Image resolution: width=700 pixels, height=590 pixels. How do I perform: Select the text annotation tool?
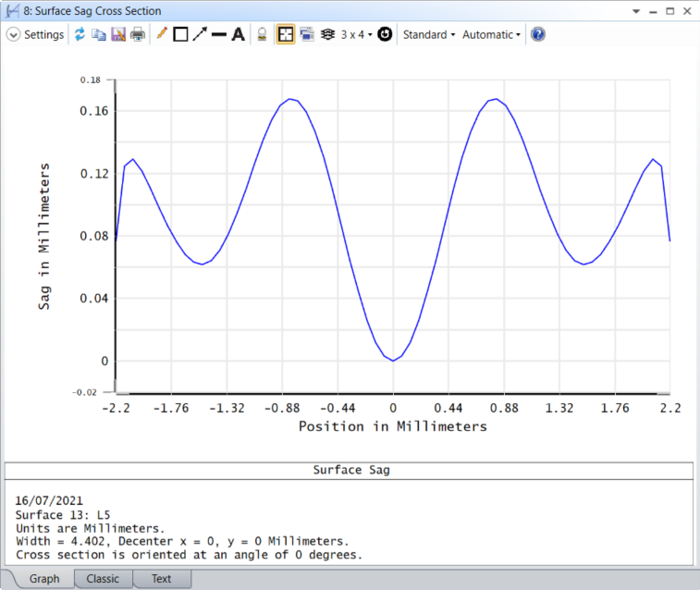click(238, 34)
